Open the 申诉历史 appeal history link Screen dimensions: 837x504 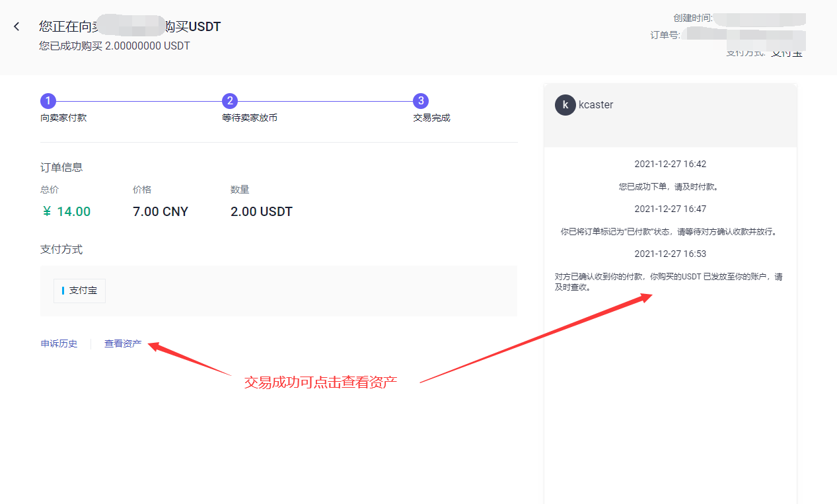(x=59, y=343)
